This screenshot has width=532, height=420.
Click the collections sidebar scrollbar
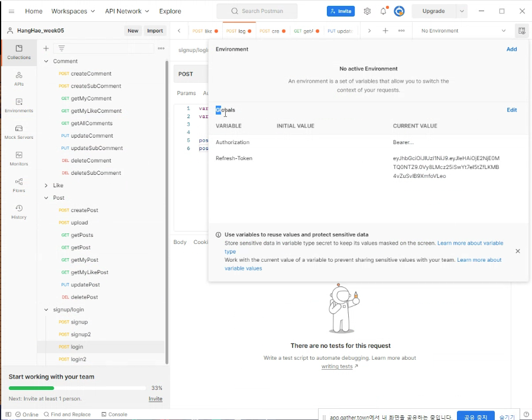(x=167, y=212)
